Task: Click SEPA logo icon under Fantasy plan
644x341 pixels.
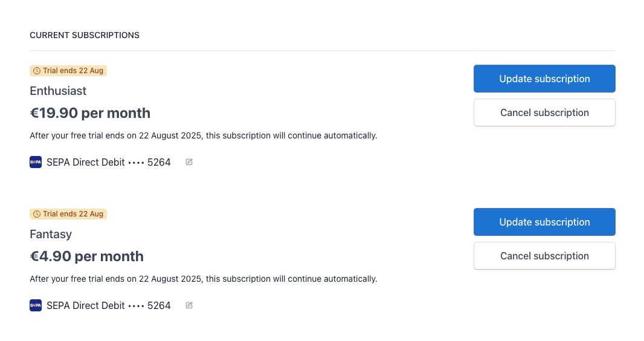Action: pos(36,305)
